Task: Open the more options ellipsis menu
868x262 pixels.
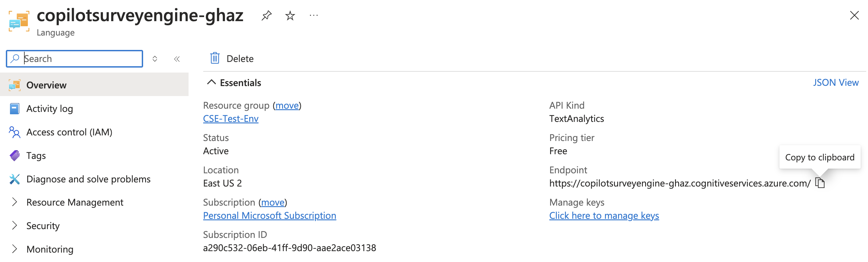Action: (x=314, y=16)
